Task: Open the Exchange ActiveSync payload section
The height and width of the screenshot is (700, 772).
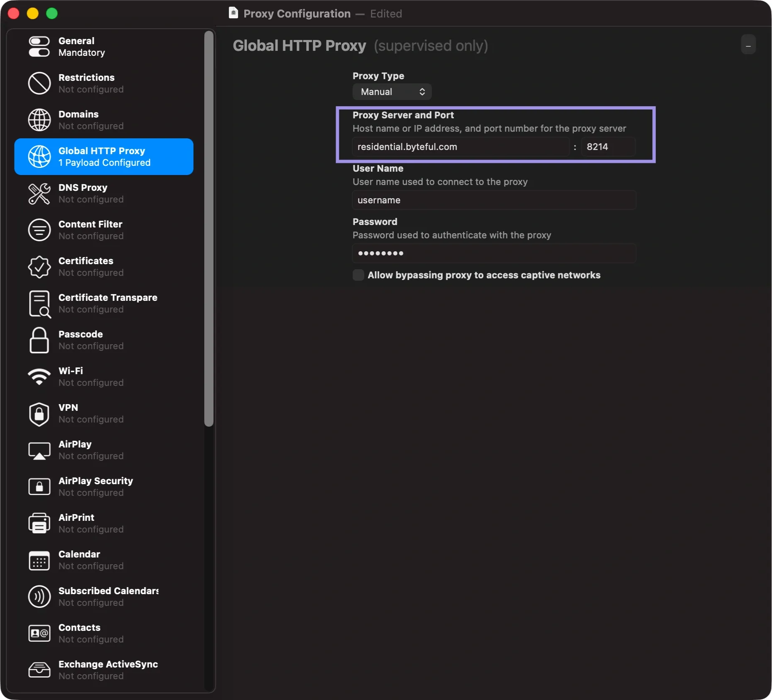Action: click(104, 670)
